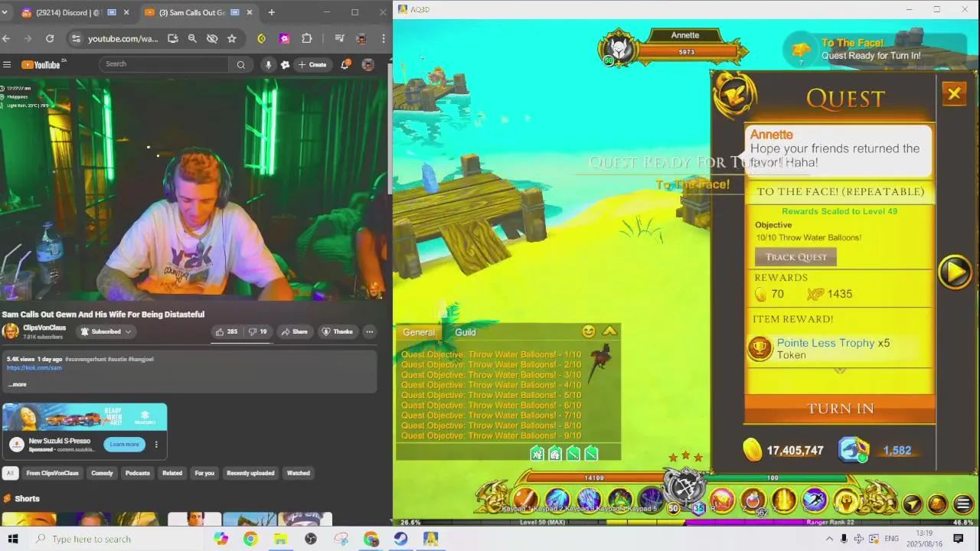Open Steam from the taskbar
The height and width of the screenshot is (551, 980).
click(400, 539)
